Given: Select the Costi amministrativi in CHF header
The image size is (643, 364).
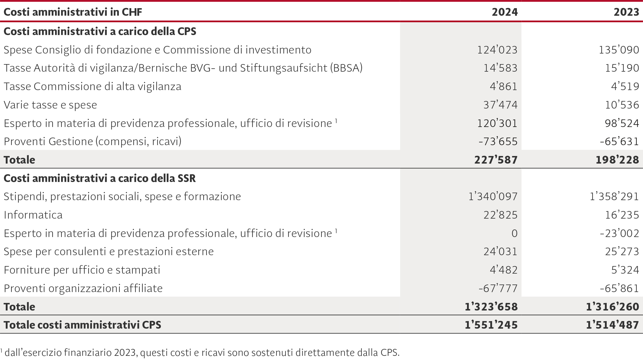Looking at the screenshot, I should (73, 12).
